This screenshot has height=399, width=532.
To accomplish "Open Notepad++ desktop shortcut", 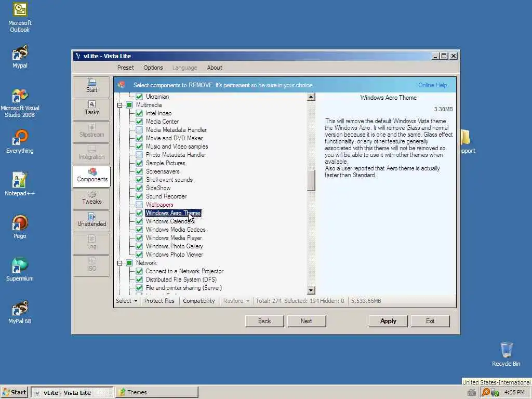I will (20, 184).
